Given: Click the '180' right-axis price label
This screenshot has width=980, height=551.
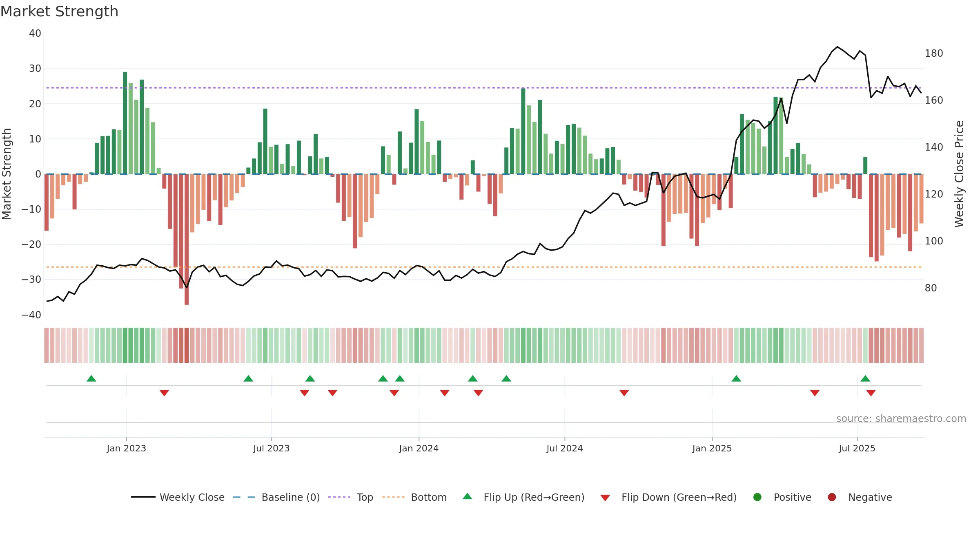Looking at the screenshot, I should point(934,53).
